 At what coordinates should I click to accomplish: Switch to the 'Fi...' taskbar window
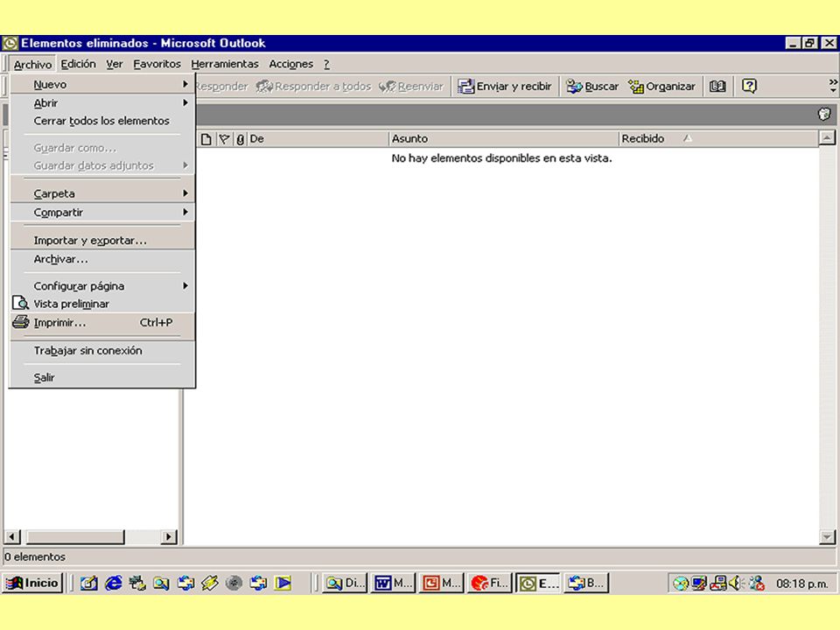(x=489, y=583)
